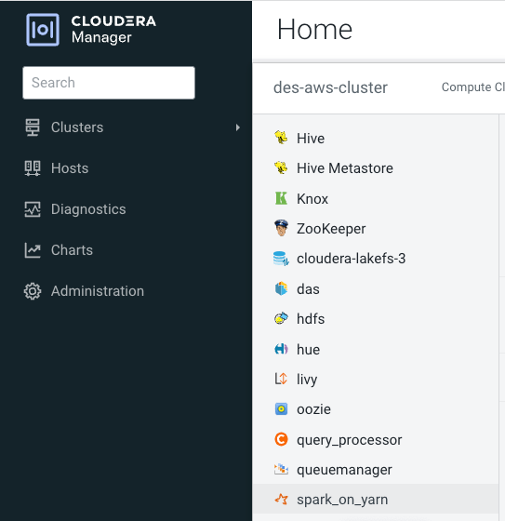The width and height of the screenshot is (505, 521).
Task: Click the Hive Metastore bee icon
Action: pyautogui.click(x=281, y=168)
